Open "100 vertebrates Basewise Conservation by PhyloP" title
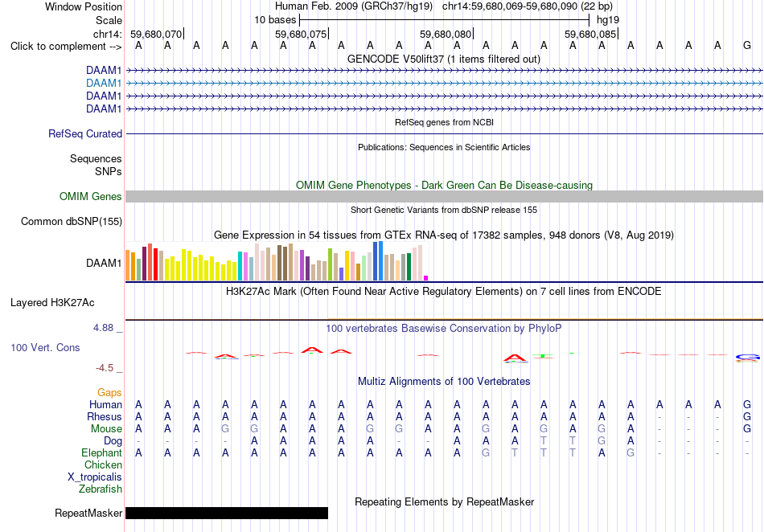The height and width of the screenshot is (532, 764). (x=444, y=329)
